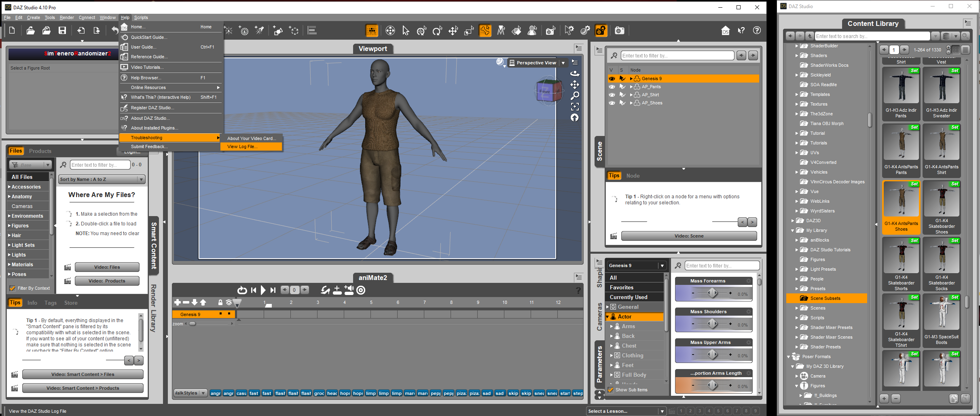Switch to the Products tab

40,151
